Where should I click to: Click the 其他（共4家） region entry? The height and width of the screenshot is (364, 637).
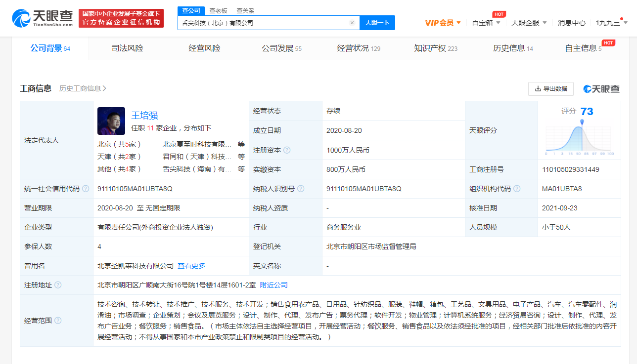(119, 169)
